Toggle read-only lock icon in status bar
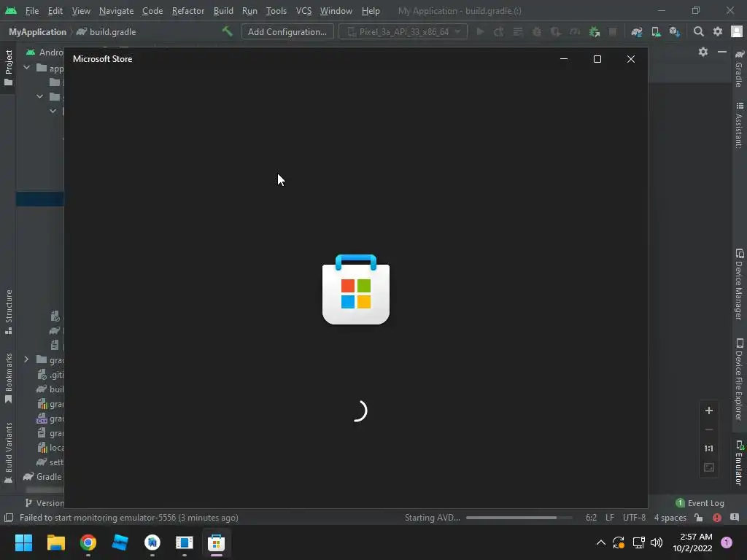 pos(698,518)
